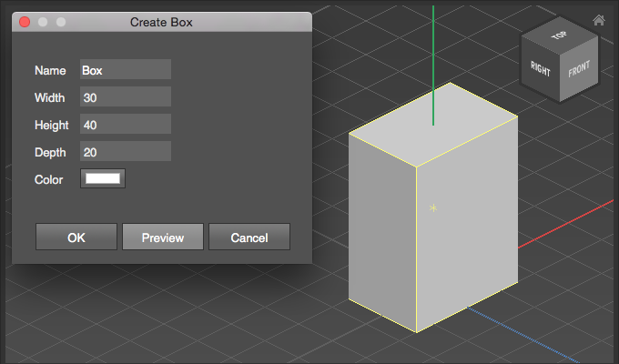Click the dialog's gray zoom button
619x364 pixels.
tap(61, 21)
